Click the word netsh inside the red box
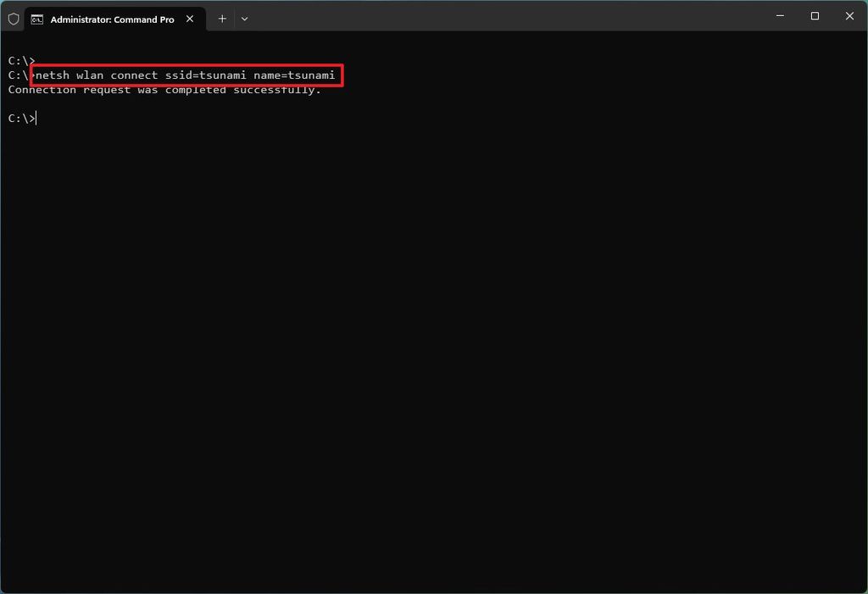Screen dimensions: 868x594 [x=53, y=75]
